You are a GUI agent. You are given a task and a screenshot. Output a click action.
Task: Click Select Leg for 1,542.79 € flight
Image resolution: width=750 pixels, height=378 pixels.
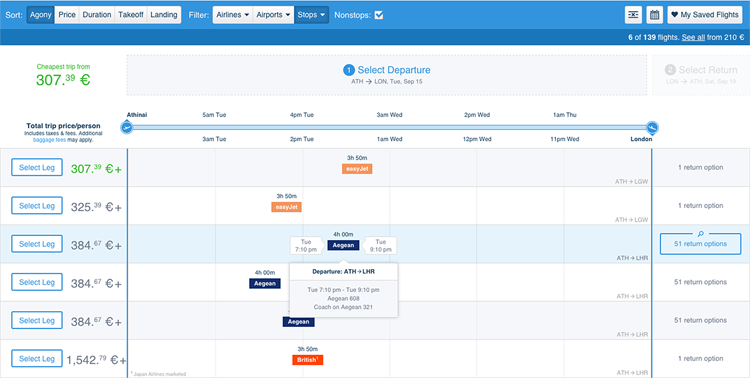[37, 358]
